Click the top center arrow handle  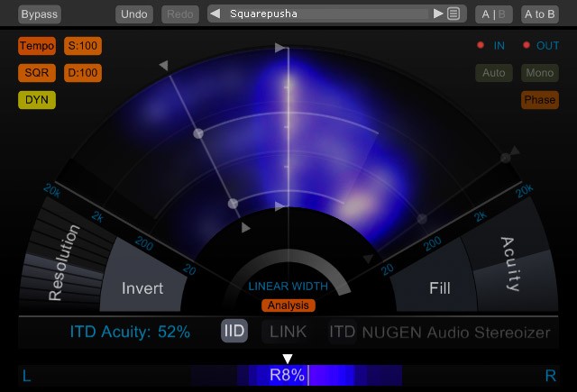click(x=281, y=46)
